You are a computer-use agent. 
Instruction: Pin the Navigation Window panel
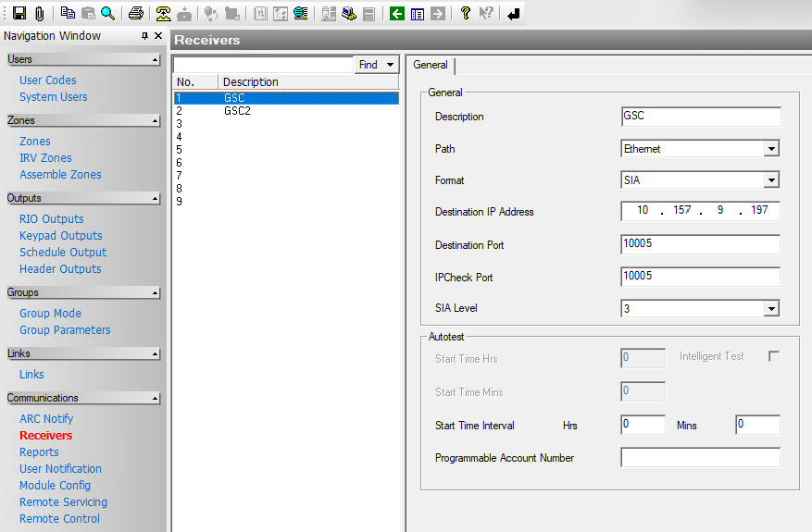(144, 36)
